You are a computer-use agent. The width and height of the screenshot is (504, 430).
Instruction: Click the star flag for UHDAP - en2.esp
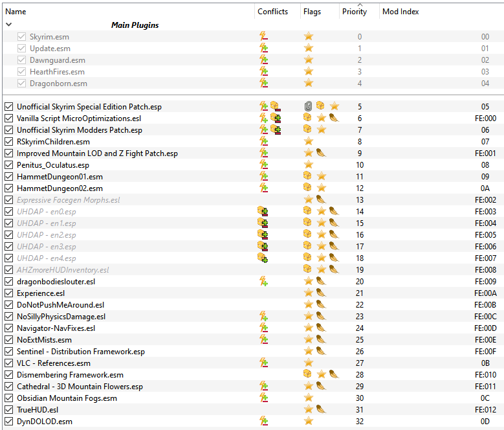coord(322,234)
